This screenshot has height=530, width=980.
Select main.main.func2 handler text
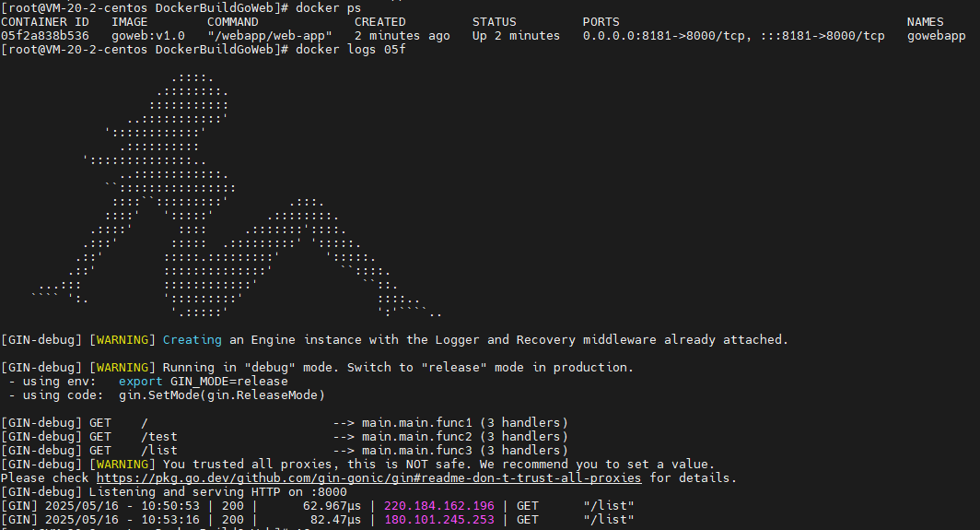coord(417,436)
